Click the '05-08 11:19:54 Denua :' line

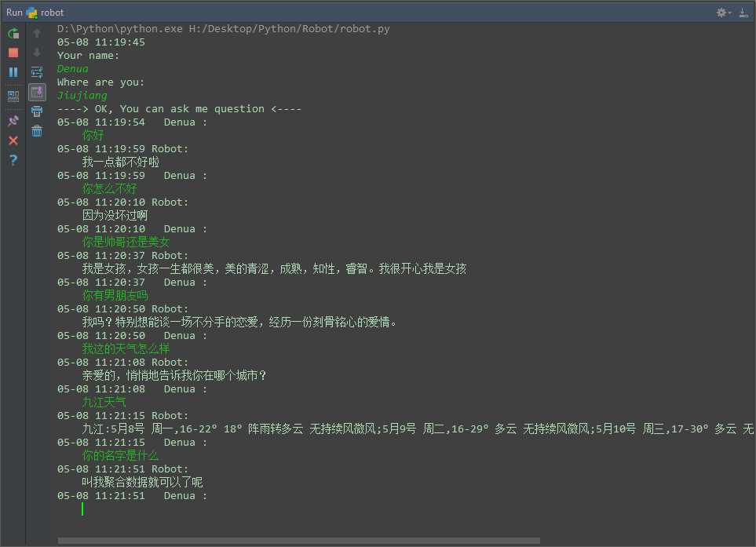pyautogui.click(x=132, y=122)
